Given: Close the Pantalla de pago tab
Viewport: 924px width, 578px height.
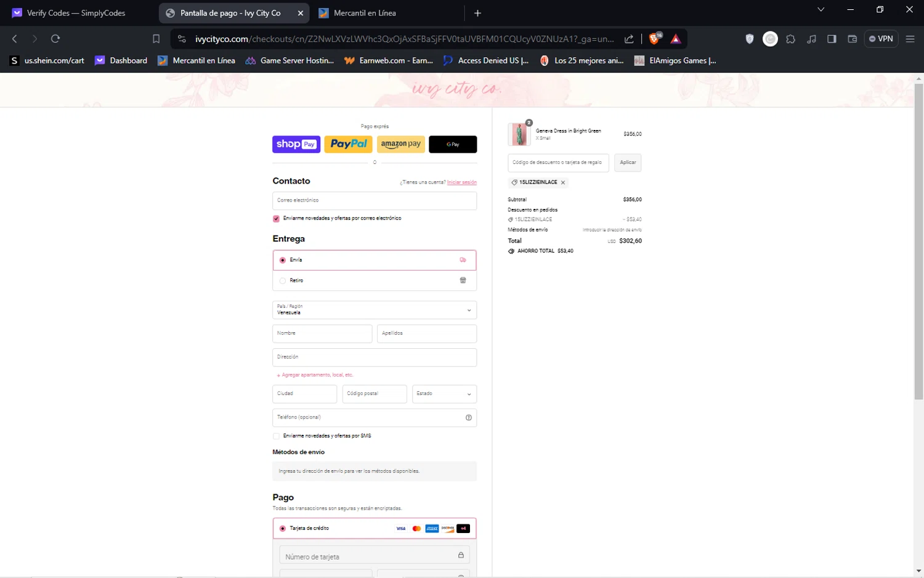Looking at the screenshot, I should click(301, 13).
